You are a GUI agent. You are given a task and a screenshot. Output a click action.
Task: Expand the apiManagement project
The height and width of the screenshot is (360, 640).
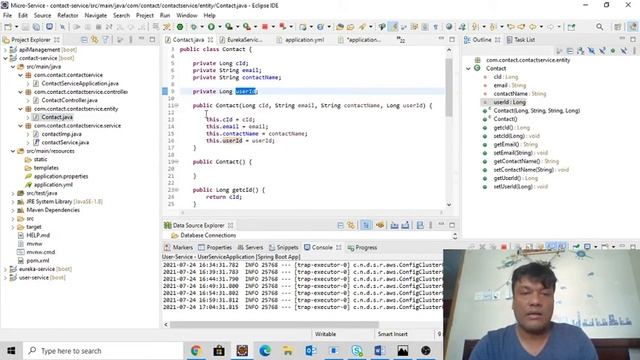5,50
